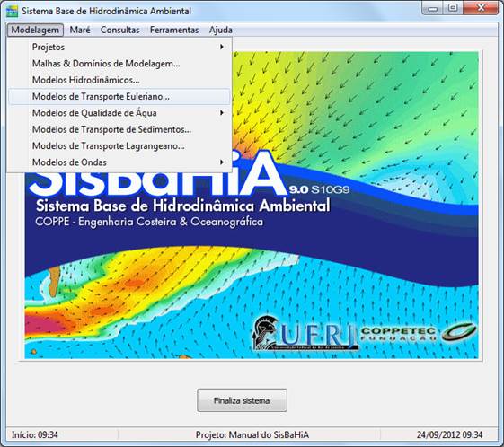
Task: Minimize the SisBaHiA window
Action: click(432, 9)
